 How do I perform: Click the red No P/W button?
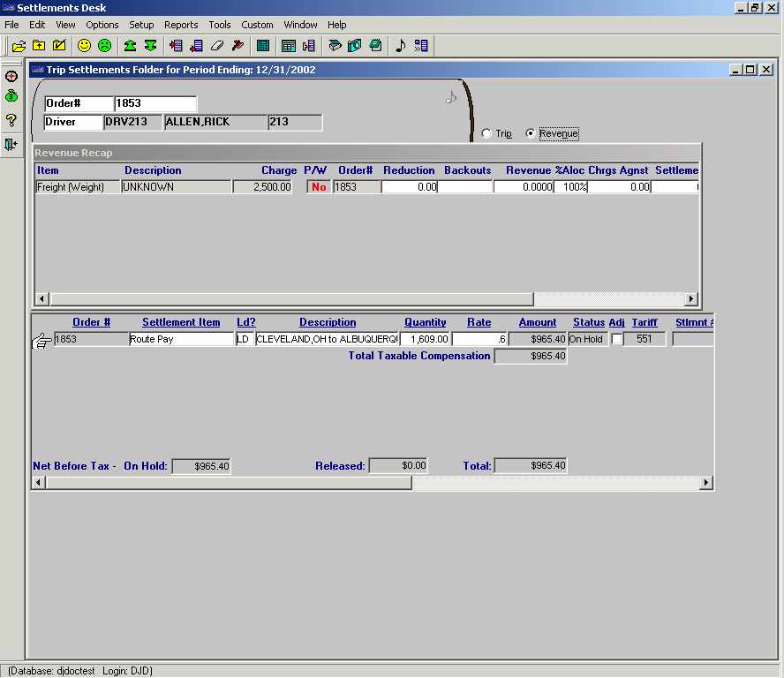coord(319,187)
